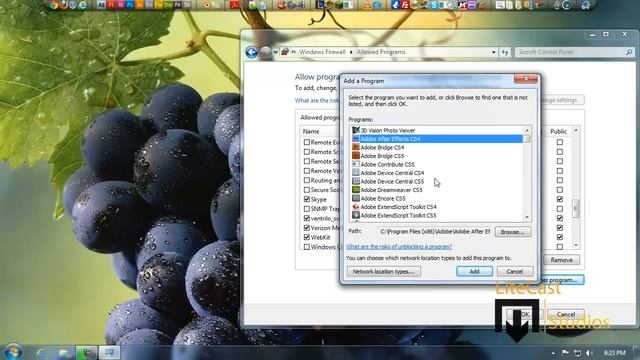The image size is (640, 360).
Task: Click Cancel in Allowed Programs window
Action: pyautogui.click(x=566, y=314)
